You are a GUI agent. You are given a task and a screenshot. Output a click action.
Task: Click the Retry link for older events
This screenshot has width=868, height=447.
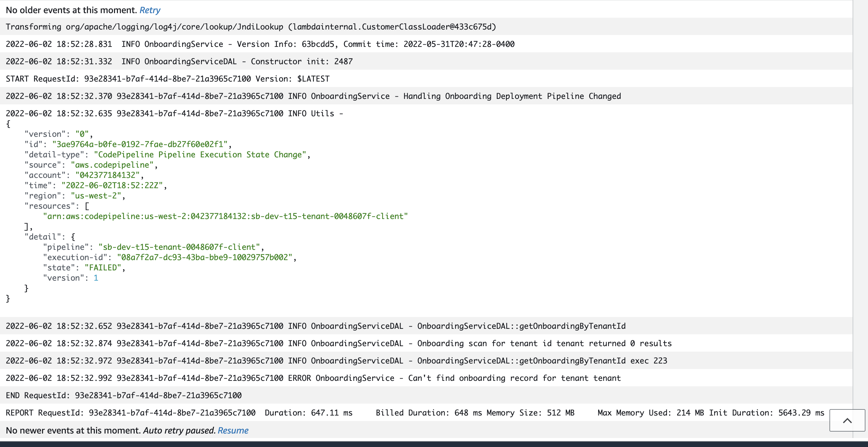pos(149,10)
